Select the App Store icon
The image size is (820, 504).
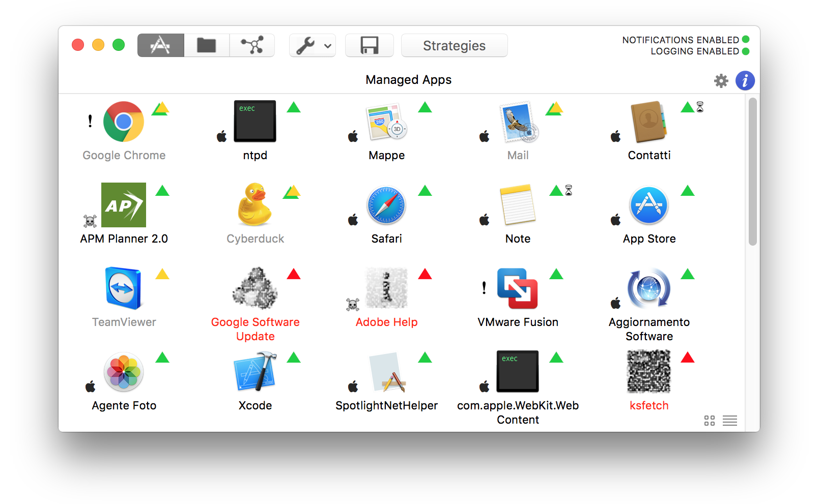click(x=649, y=205)
